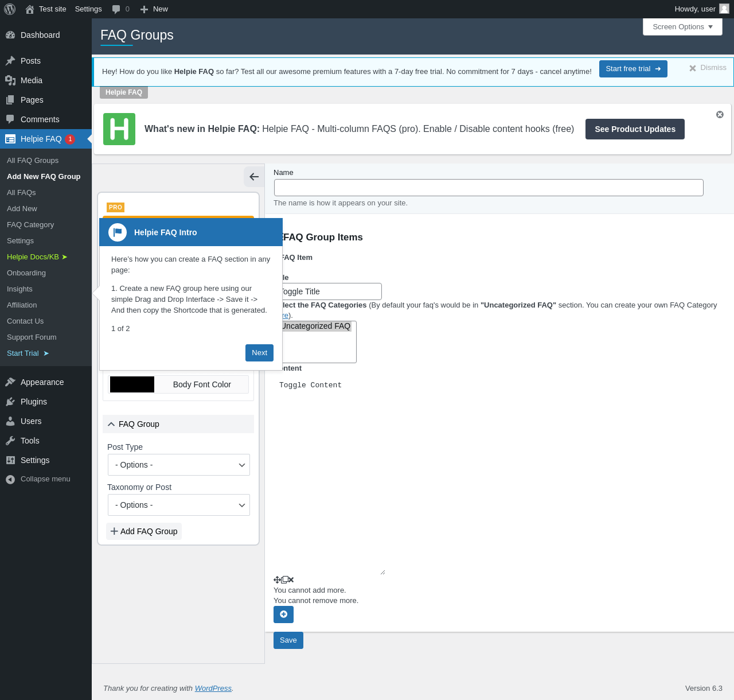Open the Insights submenu item
Viewport: 734px width, 700px height.
(19, 289)
